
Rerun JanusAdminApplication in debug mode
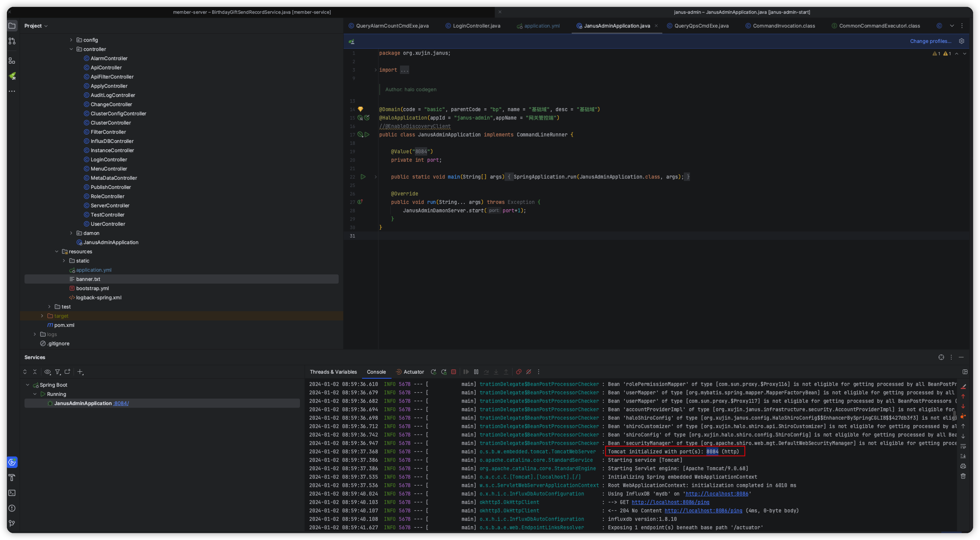coord(444,372)
